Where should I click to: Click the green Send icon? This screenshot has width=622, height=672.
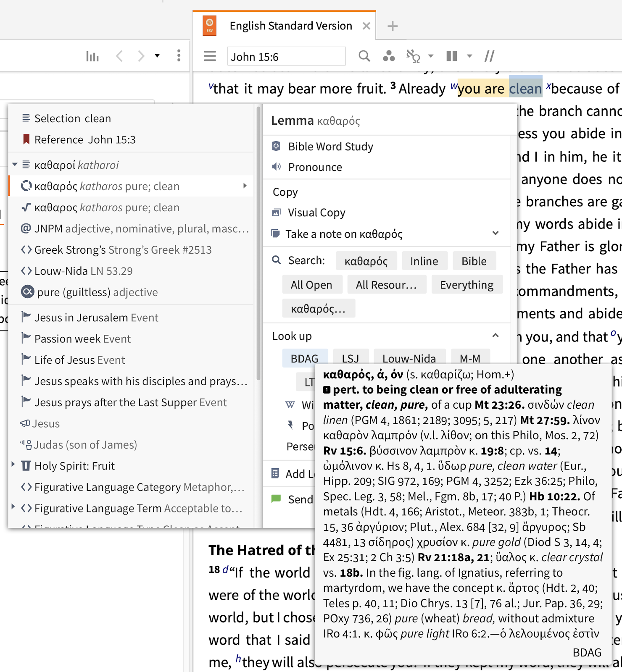276,499
